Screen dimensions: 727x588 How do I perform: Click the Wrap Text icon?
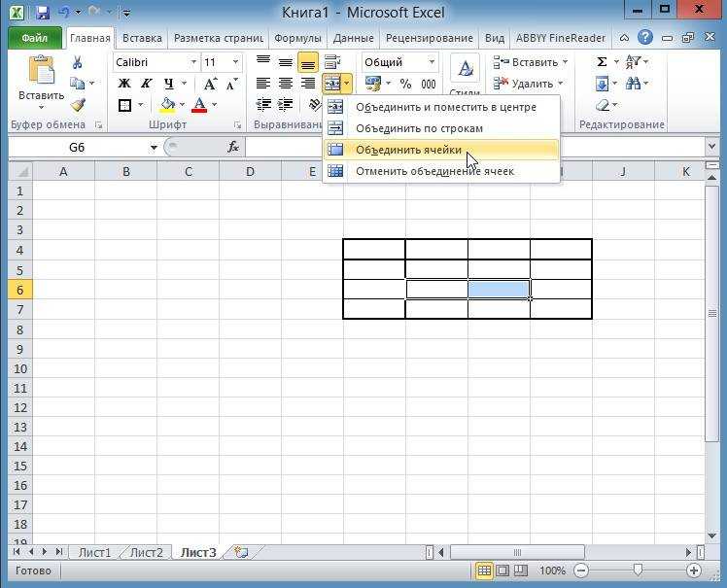pyautogui.click(x=332, y=61)
